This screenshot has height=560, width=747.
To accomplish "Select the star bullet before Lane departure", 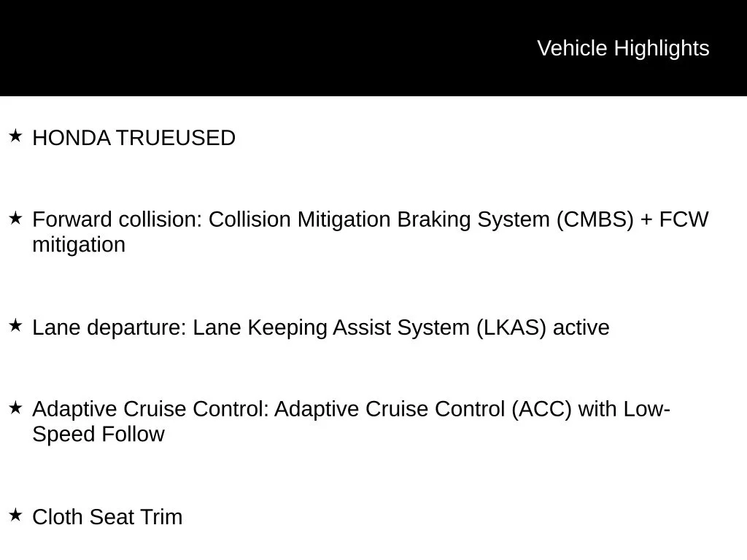I will click(15, 326).
